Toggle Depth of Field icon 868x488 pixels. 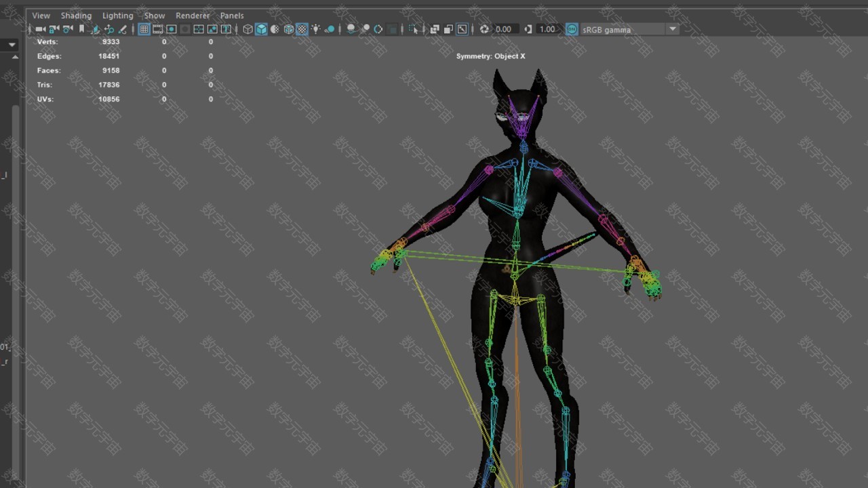[392, 29]
